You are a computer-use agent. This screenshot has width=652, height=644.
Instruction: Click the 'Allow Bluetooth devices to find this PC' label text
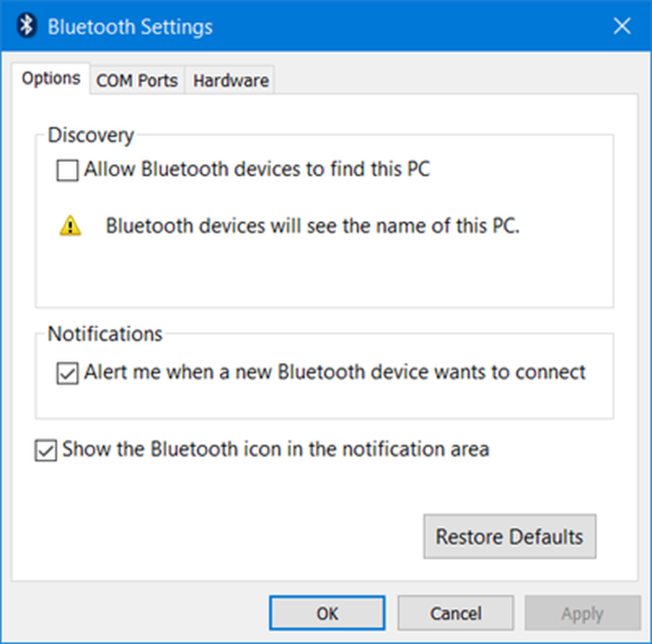tap(257, 170)
